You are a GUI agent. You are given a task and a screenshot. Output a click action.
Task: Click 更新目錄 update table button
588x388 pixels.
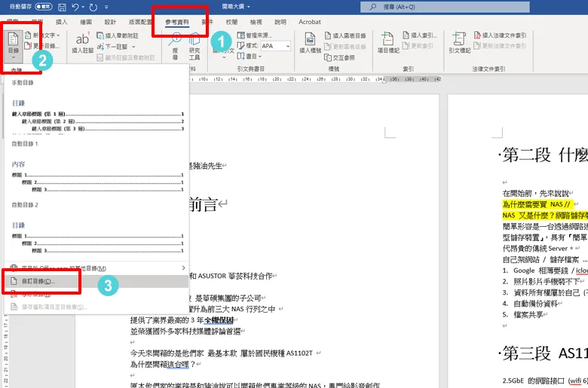pyautogui.click(x=41, y=46)
